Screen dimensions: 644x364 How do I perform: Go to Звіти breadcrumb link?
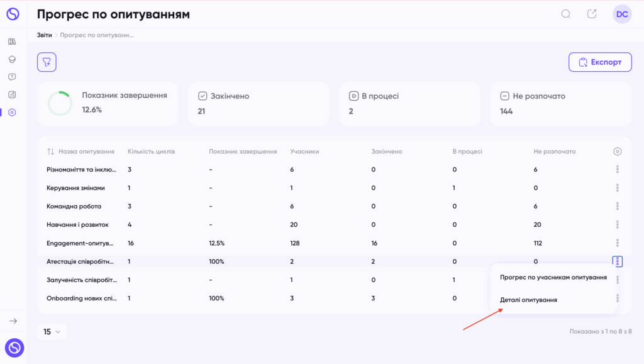[x=45, y=35]
